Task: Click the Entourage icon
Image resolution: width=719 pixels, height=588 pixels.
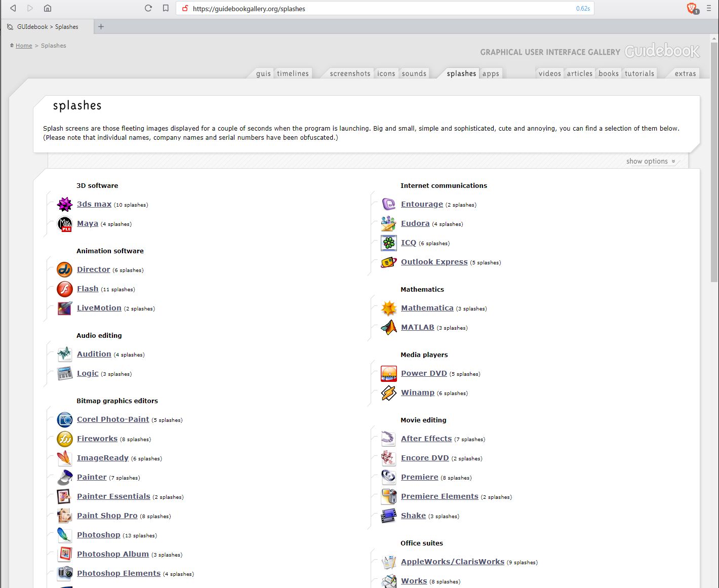Action: pyautogui.click(x=389, y=205)
